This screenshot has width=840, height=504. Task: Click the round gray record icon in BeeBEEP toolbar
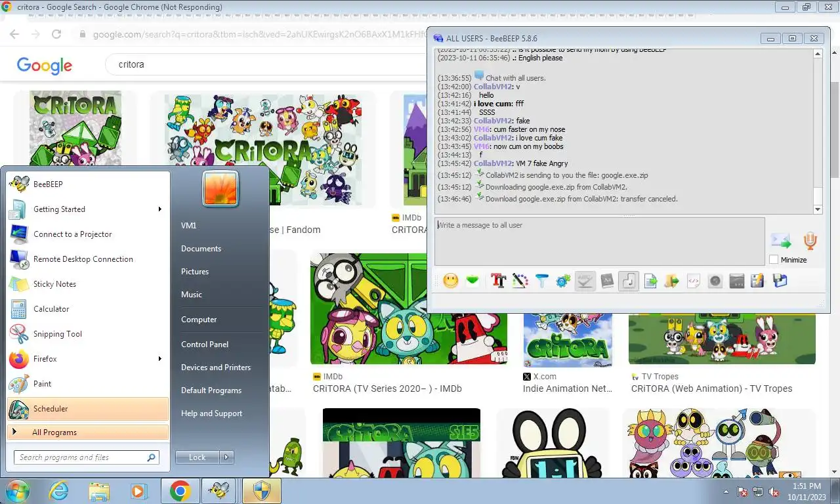715,281
